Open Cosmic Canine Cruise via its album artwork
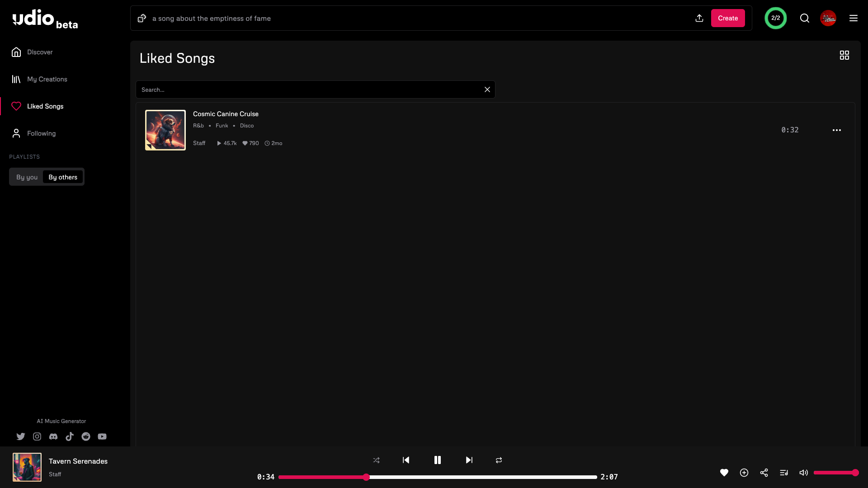The image size is (868, 488). (165, 130)
